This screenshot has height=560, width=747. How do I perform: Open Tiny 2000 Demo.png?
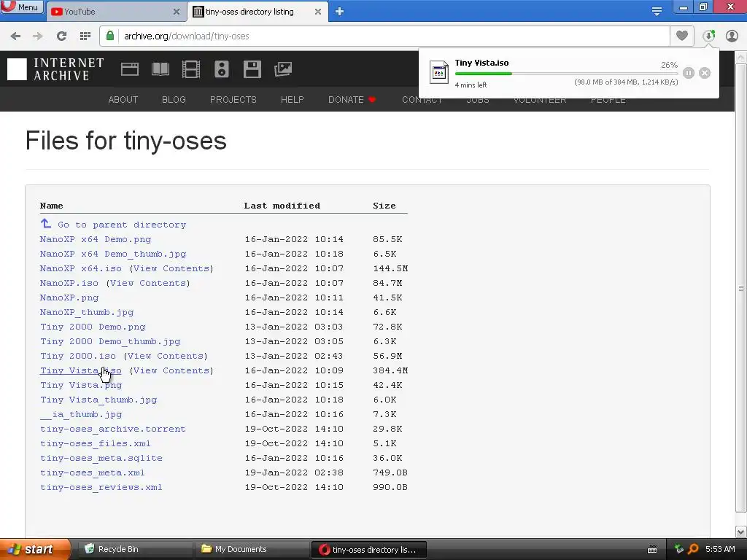(x=93, y=327)
